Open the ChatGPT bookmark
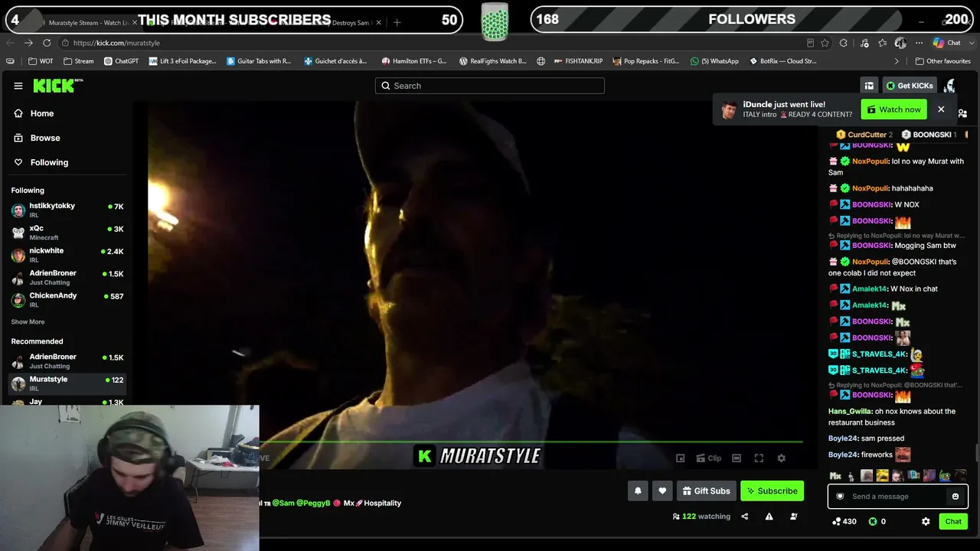Image resolution: width=980 pixels, height=551 pixels. pyautogui.click(x=121, y=61)
